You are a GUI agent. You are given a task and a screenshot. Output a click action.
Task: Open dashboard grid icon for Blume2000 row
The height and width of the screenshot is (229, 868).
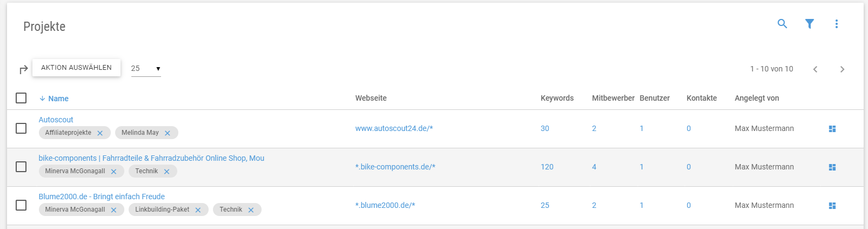pyautogui.click(x=832, y=206)
